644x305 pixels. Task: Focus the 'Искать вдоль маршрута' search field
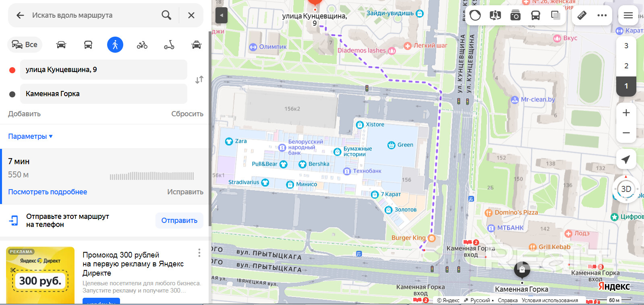coord(93,15)
